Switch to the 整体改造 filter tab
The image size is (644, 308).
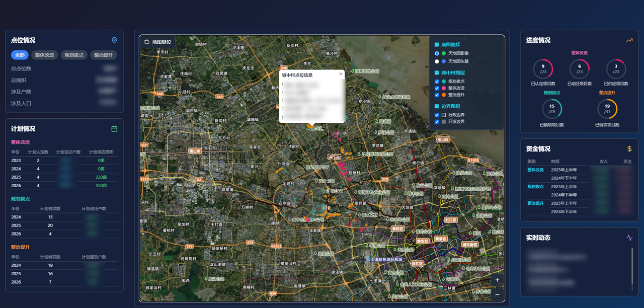click(45, 55)
